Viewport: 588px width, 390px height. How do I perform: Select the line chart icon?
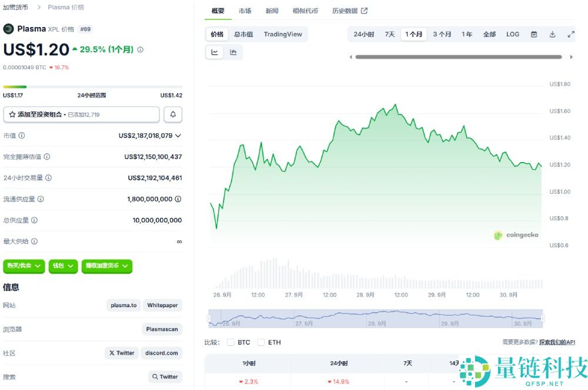215,52
